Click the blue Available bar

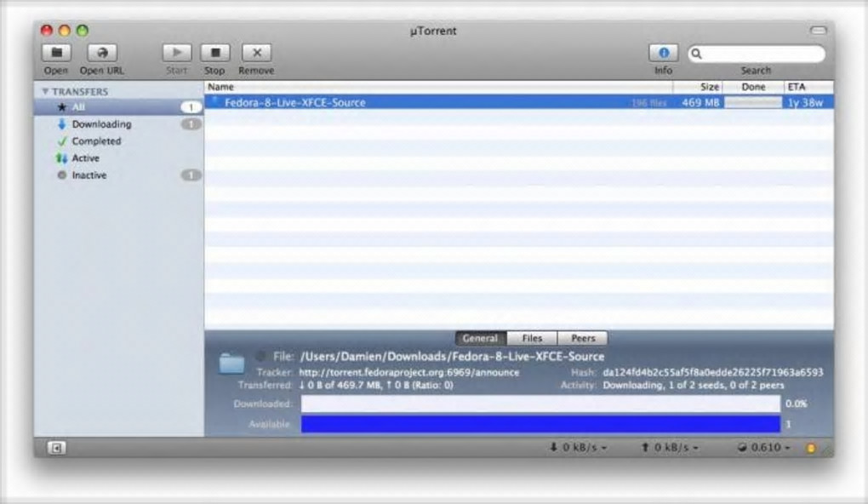coord(540,424)
